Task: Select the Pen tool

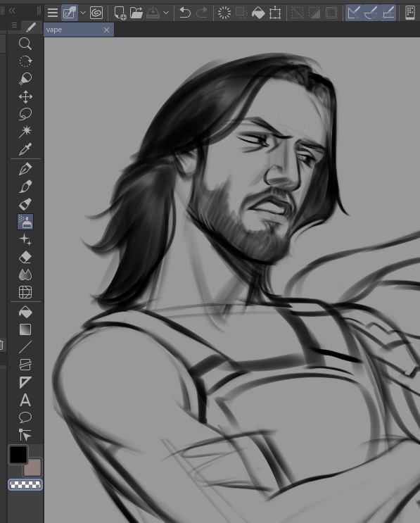Action: 25,169
